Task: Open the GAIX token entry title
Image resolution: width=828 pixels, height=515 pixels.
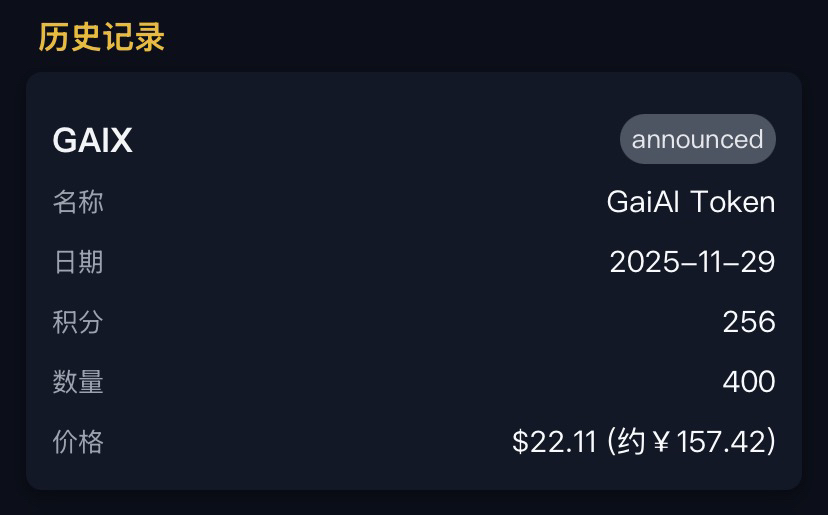Action: [92, 140]
